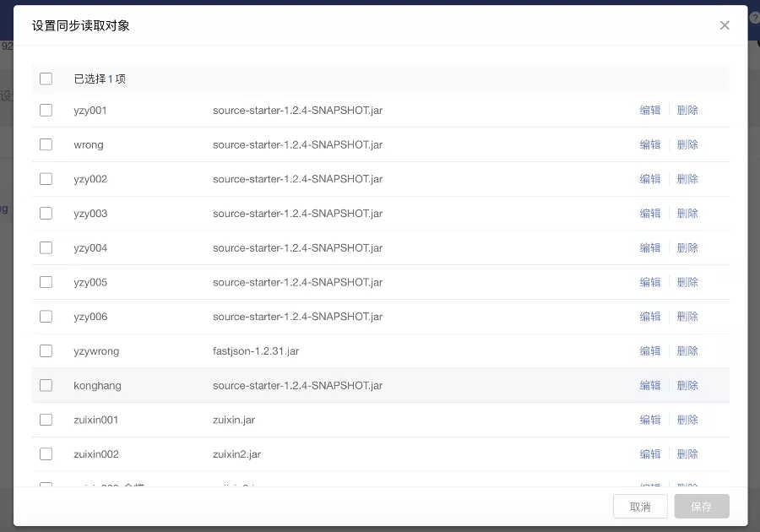Check the yzy006 row checkbox
This screenshot has width=760, height=532.
coord(46,317)
